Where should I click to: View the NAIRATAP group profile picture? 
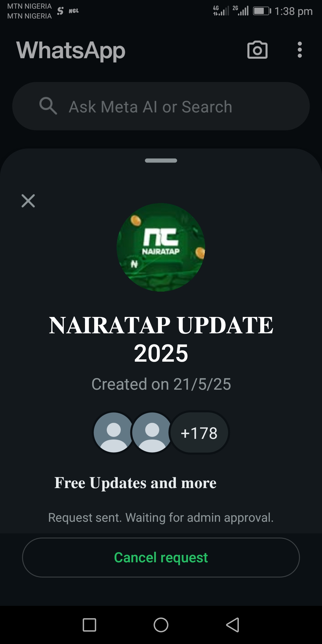click(161, 247)
